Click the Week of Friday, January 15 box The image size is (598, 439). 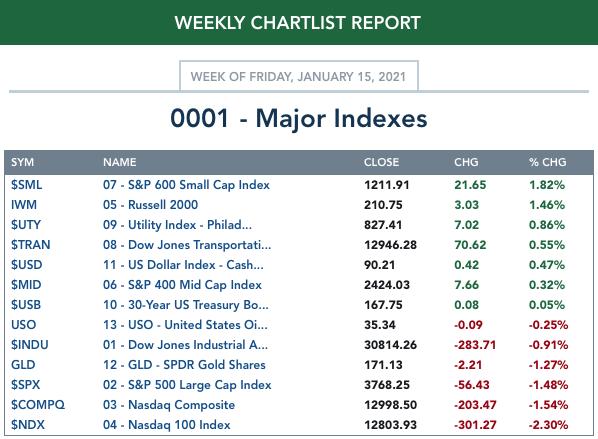coord(299,76)
